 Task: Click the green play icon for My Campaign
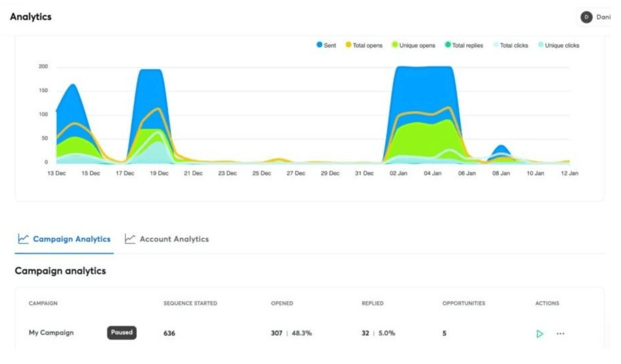coord(541,333)
